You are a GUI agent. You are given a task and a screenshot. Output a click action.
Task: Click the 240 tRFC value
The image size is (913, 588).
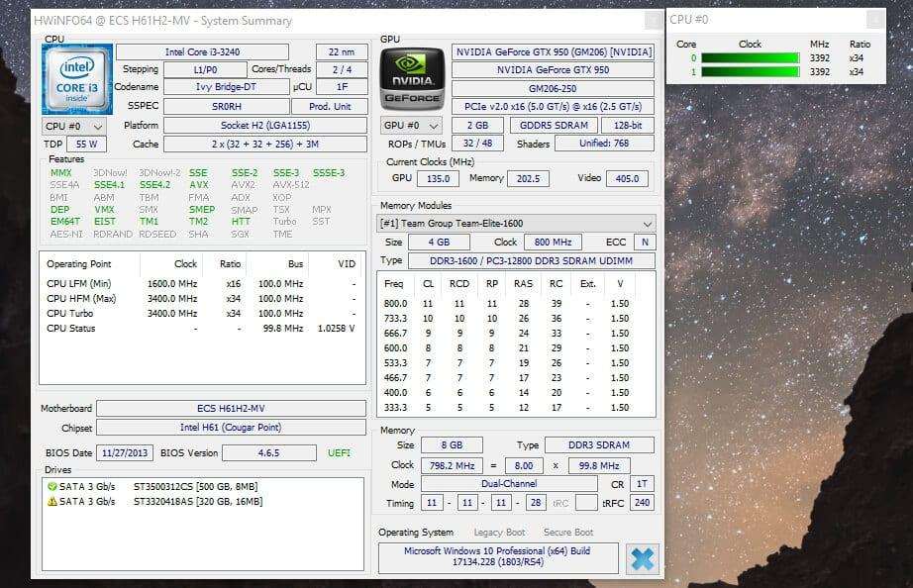(642, 503)
